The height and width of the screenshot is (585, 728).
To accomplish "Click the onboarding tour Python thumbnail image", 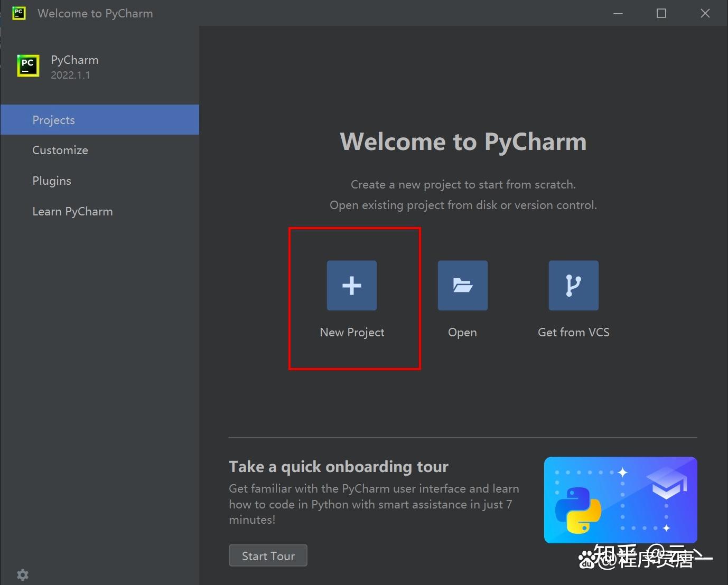I will (620, 499).
